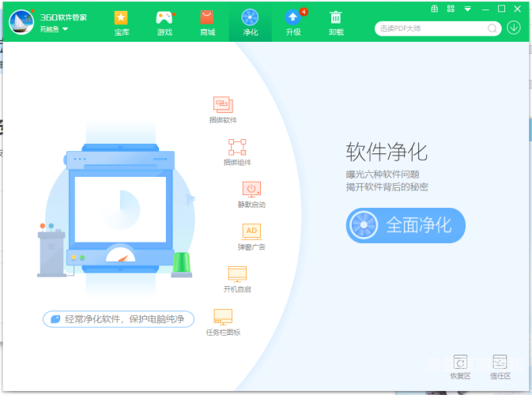Image resolution: width=532 pixels, height=395 pixels.
Task: Click the 360软件管家 title text
Action: [x=63, y=17]
